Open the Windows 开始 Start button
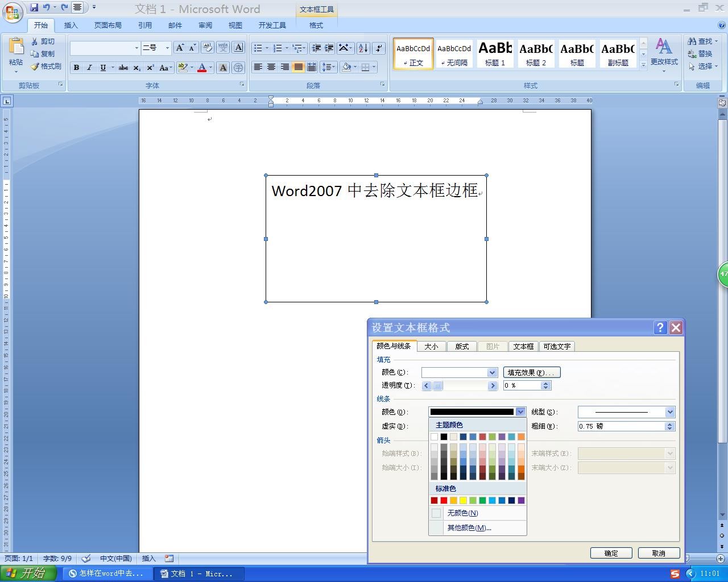 pyautogui.click(x=28, y=573)
